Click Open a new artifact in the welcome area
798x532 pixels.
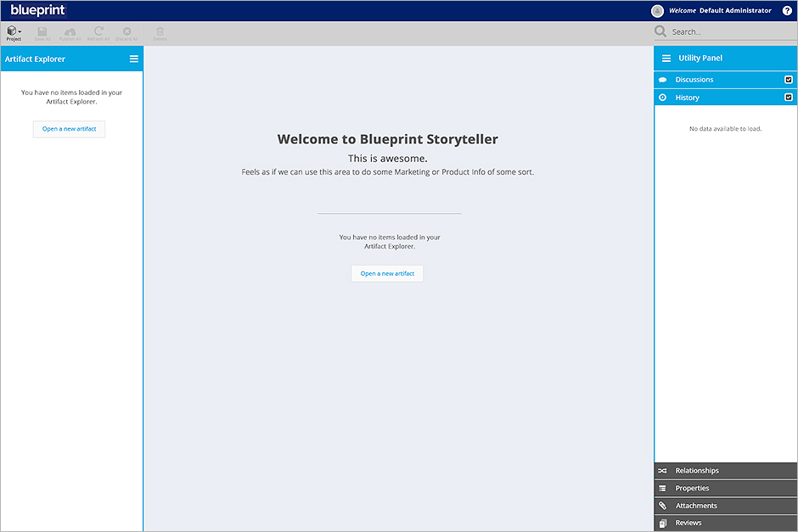(x=387, y=273)
